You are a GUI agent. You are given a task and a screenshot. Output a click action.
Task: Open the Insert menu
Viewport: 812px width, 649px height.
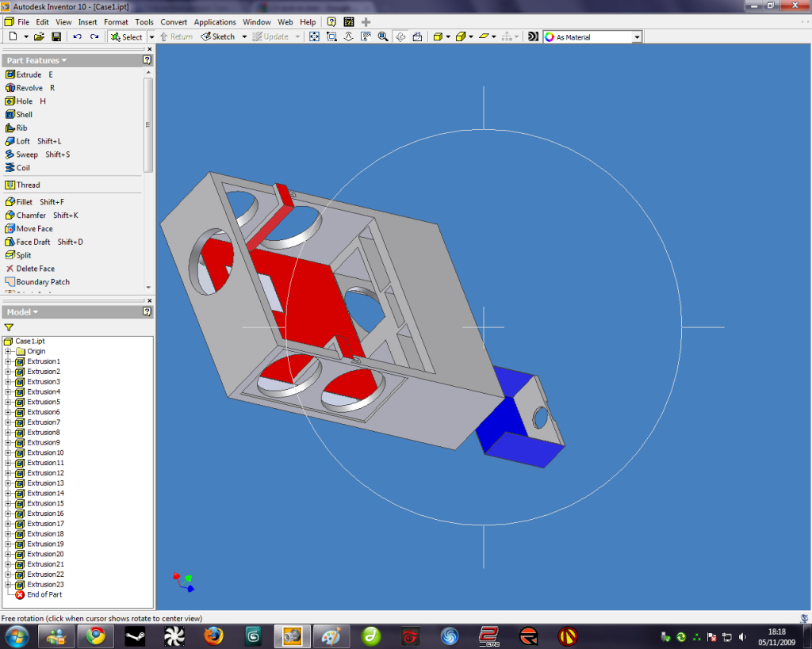[87, 21]
